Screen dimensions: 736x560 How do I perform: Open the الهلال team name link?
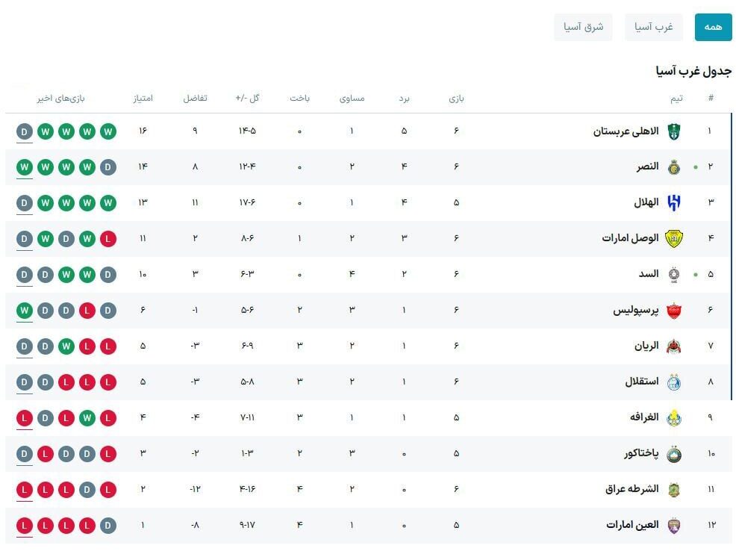pyautogui.click(x=646, y=202)
